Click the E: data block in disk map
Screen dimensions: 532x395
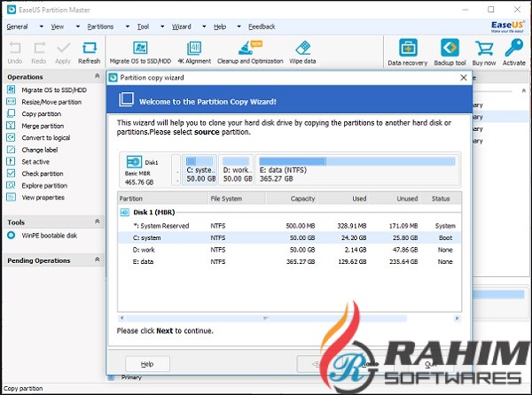(x=356, y=167)
